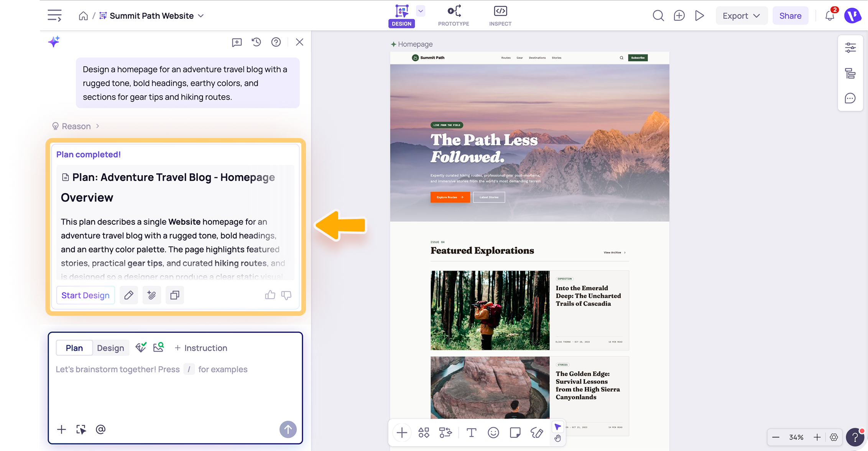Close the AI assistant panel
868x451 pixels.
[299, 42]
